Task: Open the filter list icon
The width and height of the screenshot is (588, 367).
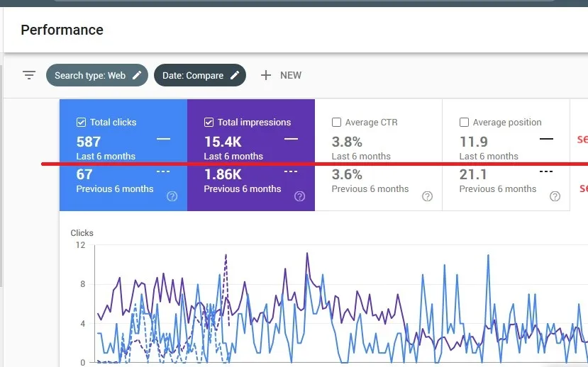Action: [29, 75]
